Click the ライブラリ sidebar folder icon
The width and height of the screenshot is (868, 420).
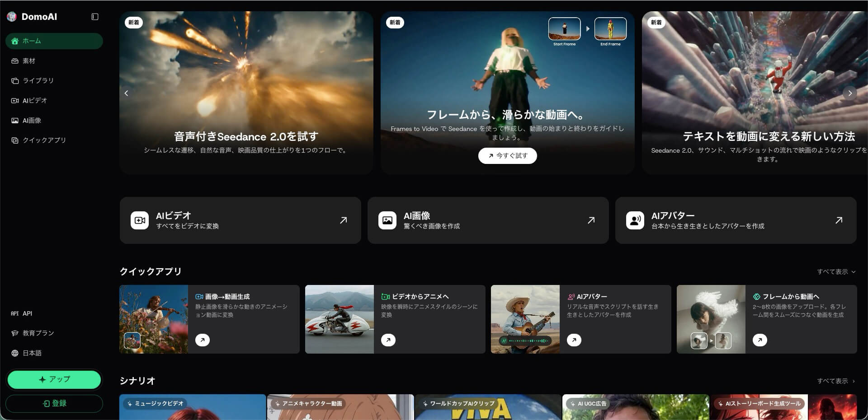[x=15, y=81]
